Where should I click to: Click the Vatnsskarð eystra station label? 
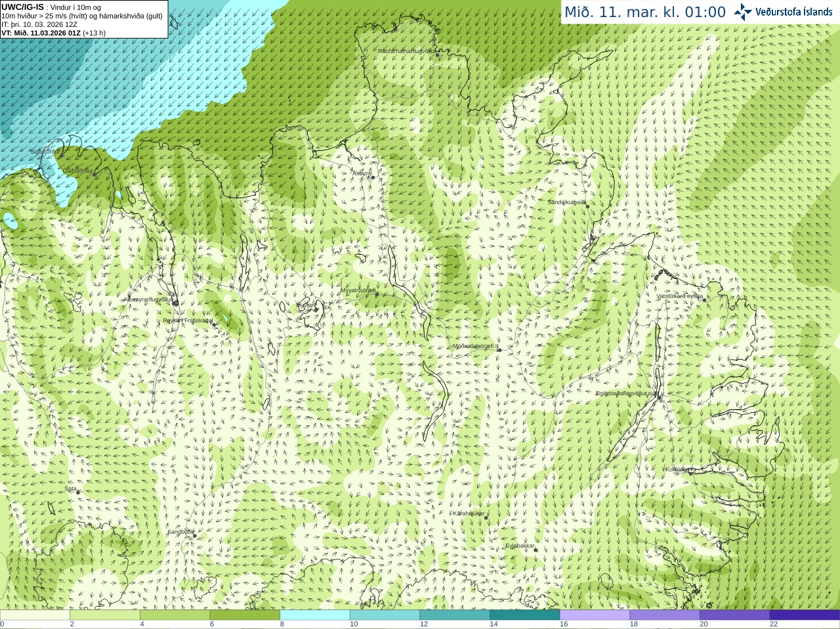680,296
